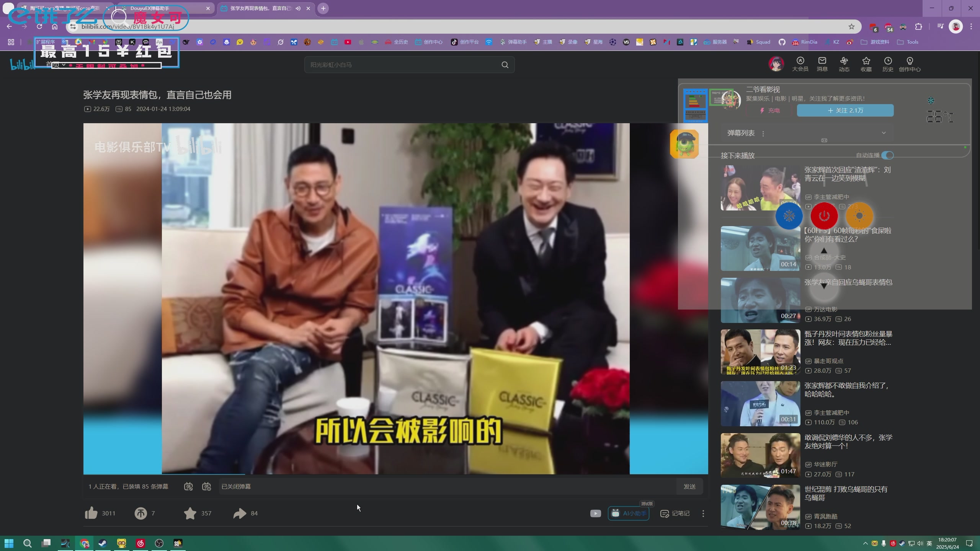
Task: Open 消息 messages
Action: (822, 64)
